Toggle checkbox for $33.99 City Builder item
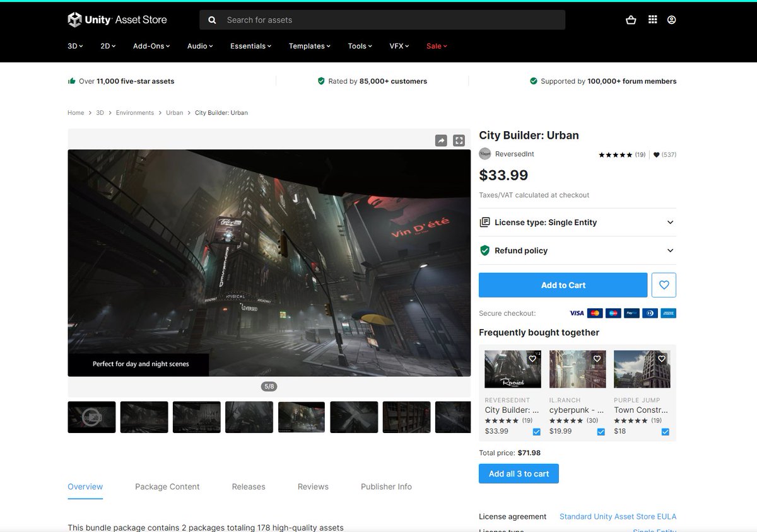757x532 pixels. (537, 432)
